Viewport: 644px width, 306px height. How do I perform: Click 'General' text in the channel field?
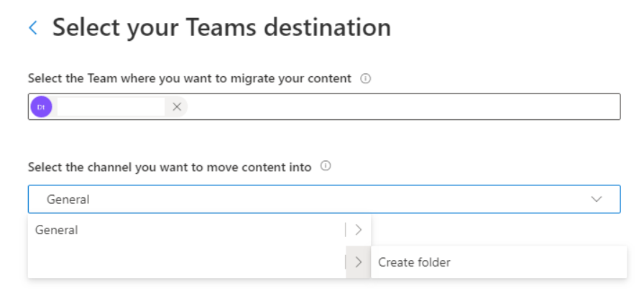(68, 200)
